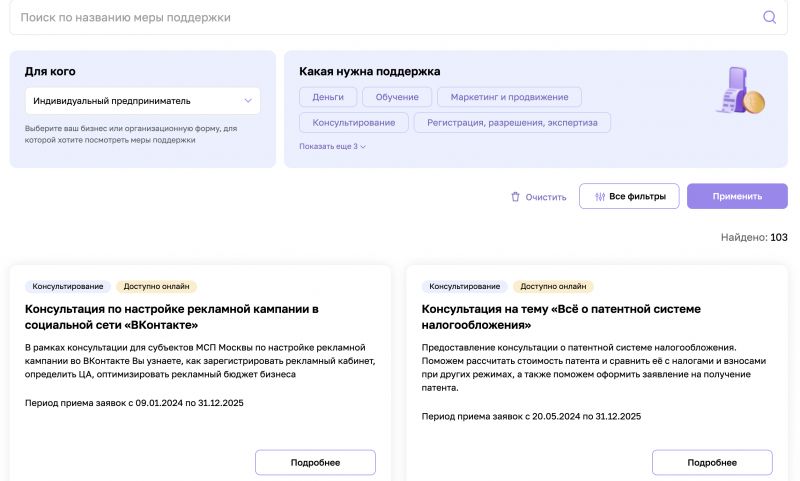Screen dimensions: 800x481
Task: Click the sliders icon in Все фильтры
Action: [x=600, y=197]
